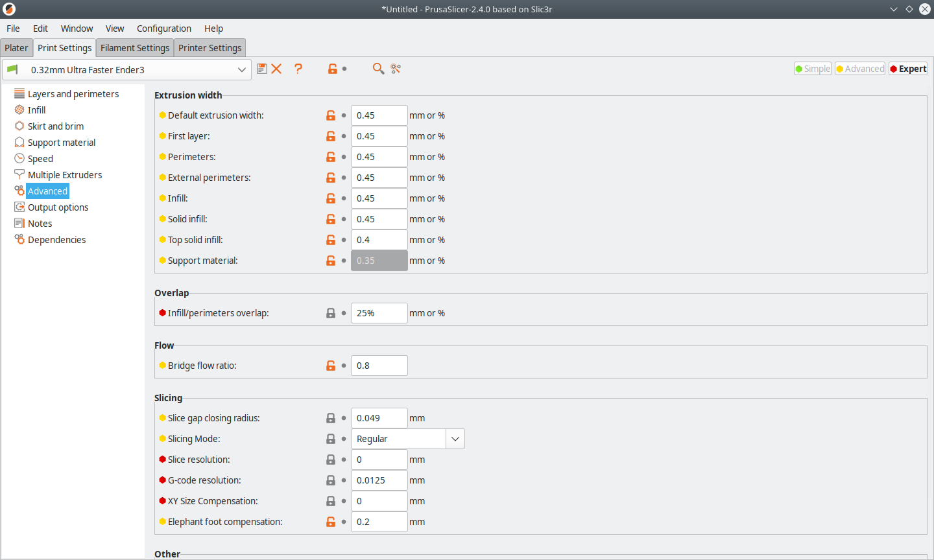This screenshot has height=560, width=934.
Task: Switch to Advanced mode
Action: [860, 69]
